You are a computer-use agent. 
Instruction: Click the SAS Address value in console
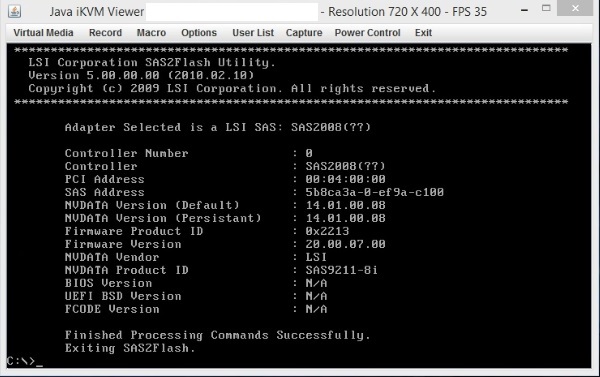coord(375,192)
